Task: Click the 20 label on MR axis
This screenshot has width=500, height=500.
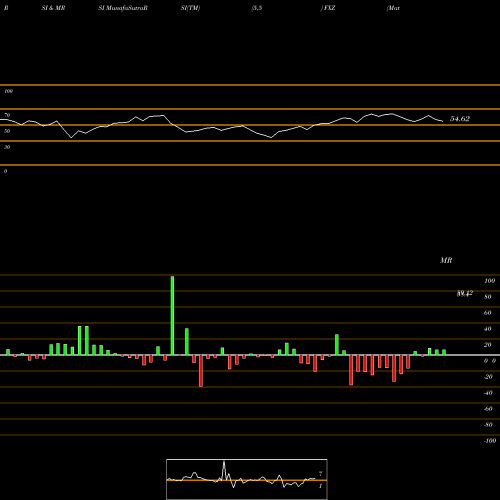Action: [x=488, y=345]
